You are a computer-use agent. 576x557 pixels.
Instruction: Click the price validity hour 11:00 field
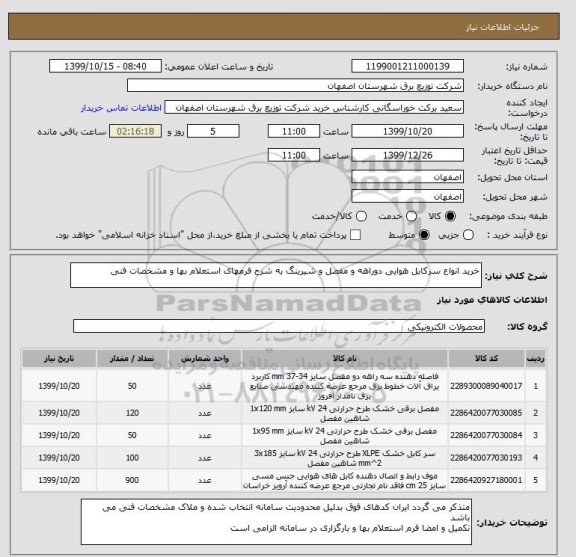pyautogui.click(x=294, y=155)
